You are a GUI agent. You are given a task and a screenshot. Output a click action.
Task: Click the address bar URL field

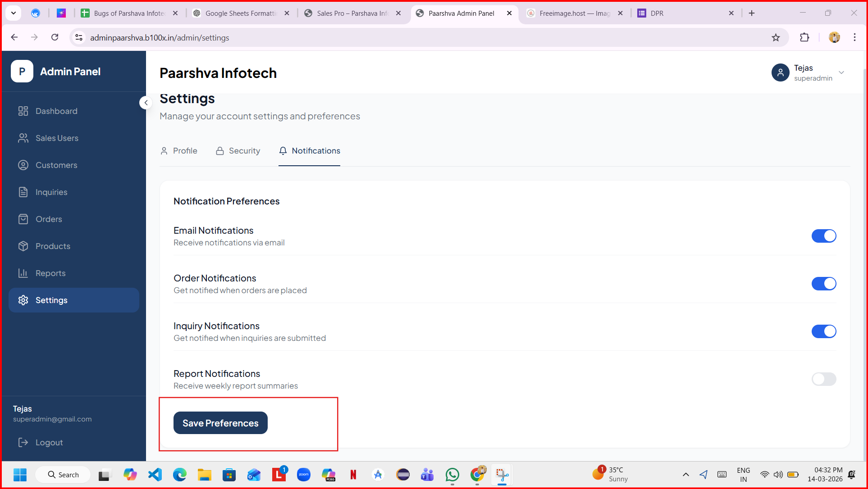(428, 38)
